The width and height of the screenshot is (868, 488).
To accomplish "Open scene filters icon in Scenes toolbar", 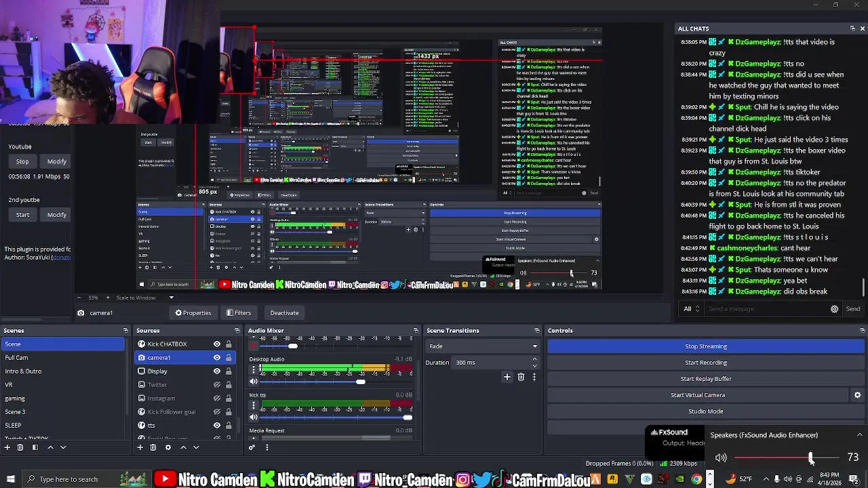I will coord(35,447).
